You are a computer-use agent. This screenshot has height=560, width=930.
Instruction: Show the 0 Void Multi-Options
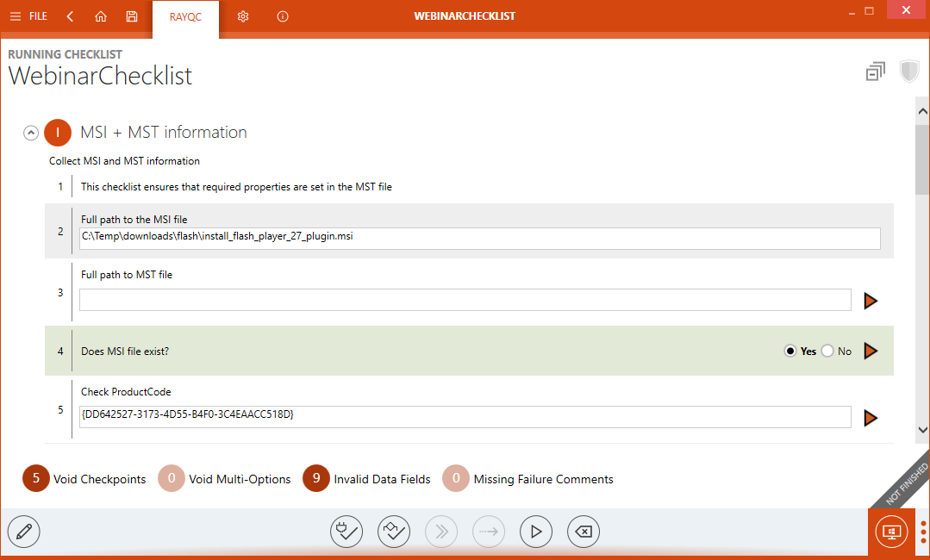click(225, 479)
